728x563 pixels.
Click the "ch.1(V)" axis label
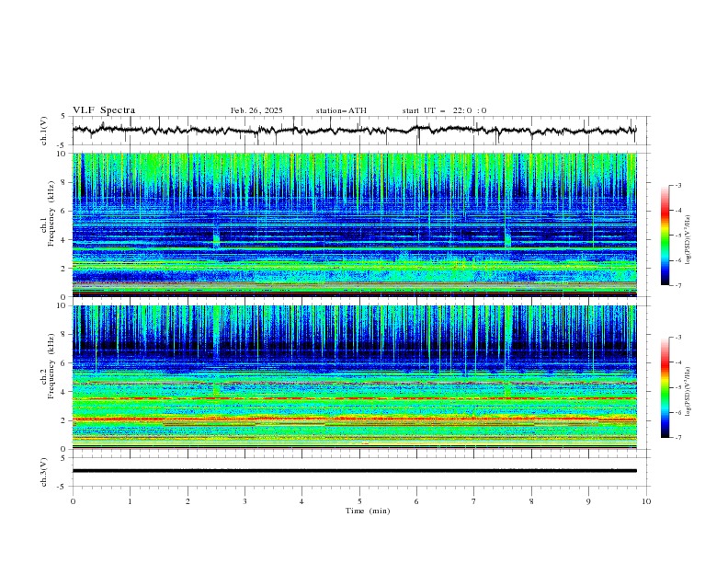(44, 131)
